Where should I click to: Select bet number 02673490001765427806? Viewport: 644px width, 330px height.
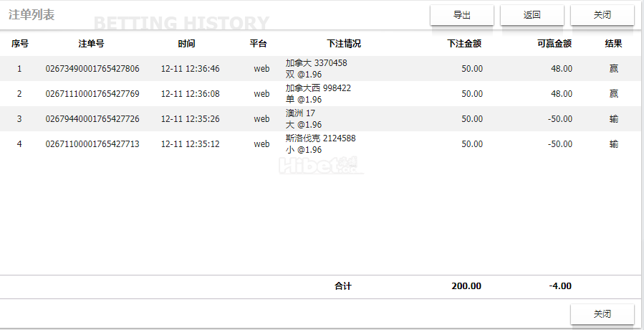point(92,69)
